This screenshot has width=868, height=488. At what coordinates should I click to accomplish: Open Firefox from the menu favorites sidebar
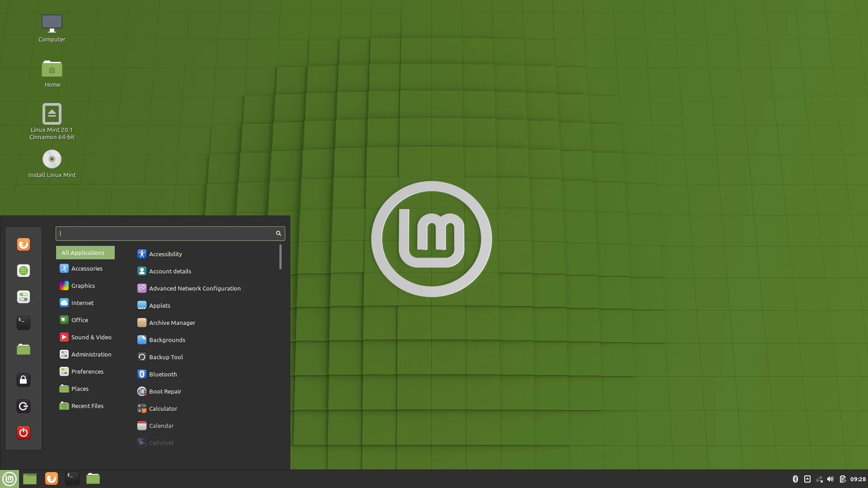coord(24,244)
